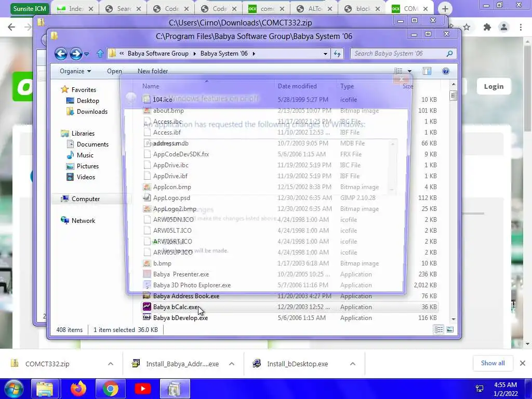
Task: Open the Chrome three-dot menu
Action: click(521, 27)
